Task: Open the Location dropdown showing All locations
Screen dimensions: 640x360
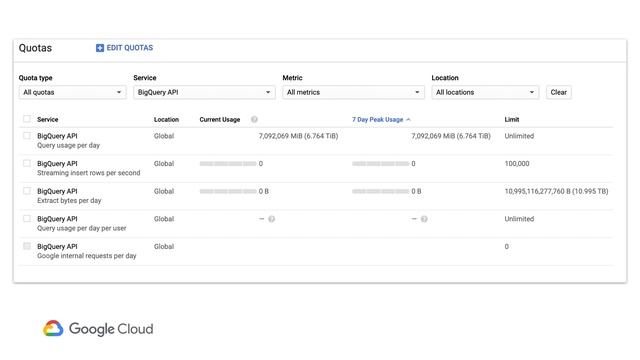Action: pyautogui.click(x=485, y=92)
